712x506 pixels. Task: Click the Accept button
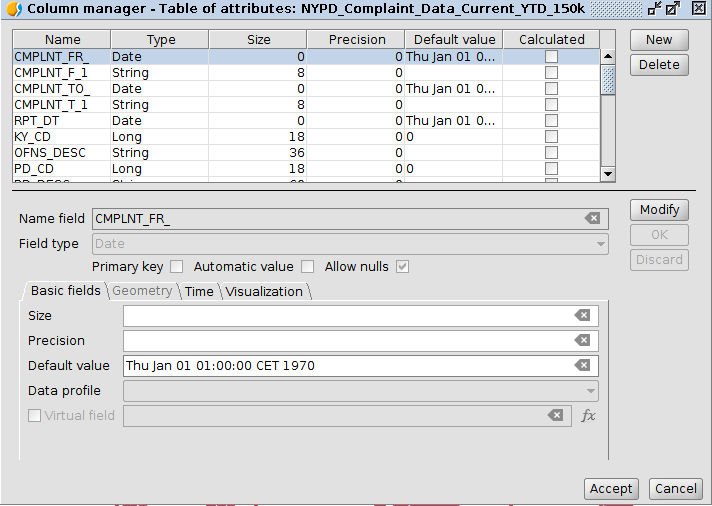(x=610, y=489)
